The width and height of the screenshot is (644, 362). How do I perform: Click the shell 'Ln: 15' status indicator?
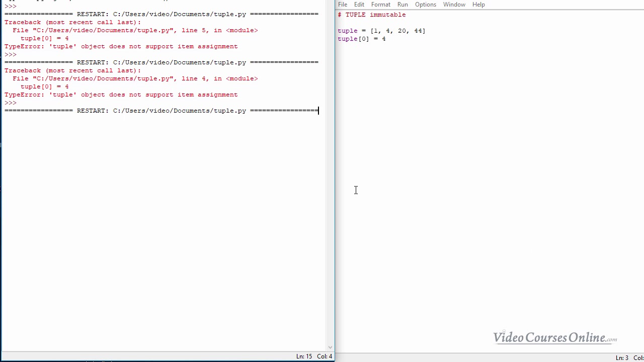304,356
